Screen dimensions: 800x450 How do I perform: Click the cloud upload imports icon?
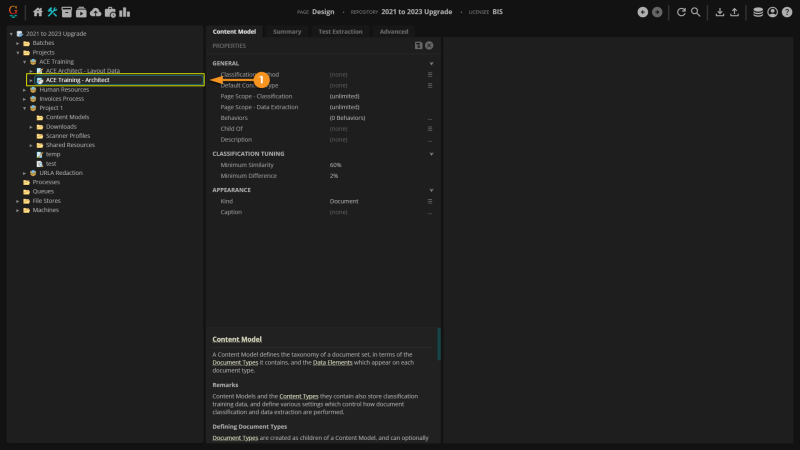(x=95, y=12)
